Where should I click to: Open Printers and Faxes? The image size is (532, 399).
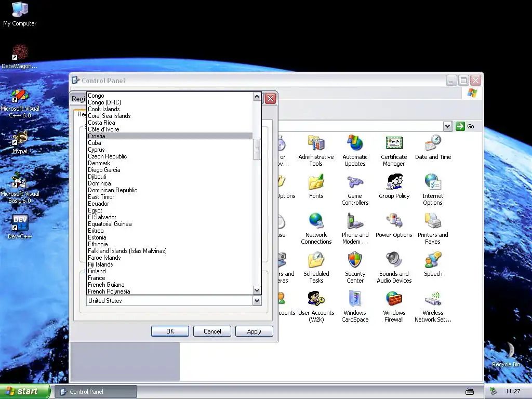click(x=433, y=229)
